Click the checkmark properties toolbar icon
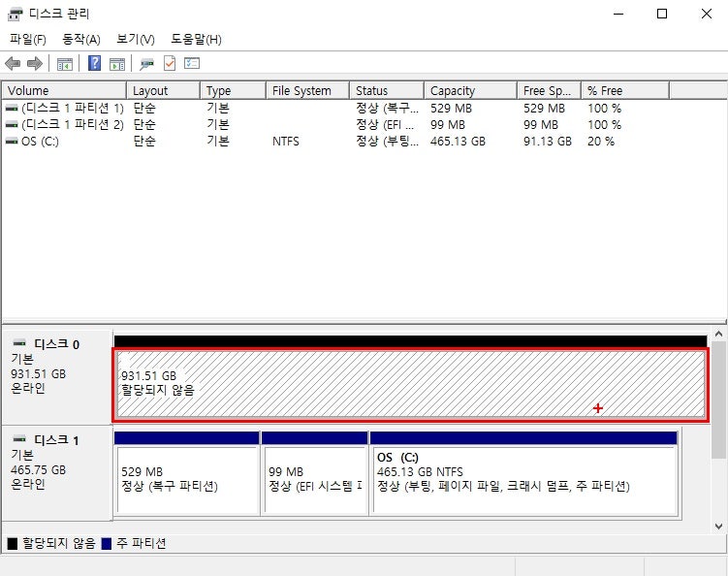Viewport: 728px width, 576px height. click(170, 63)
